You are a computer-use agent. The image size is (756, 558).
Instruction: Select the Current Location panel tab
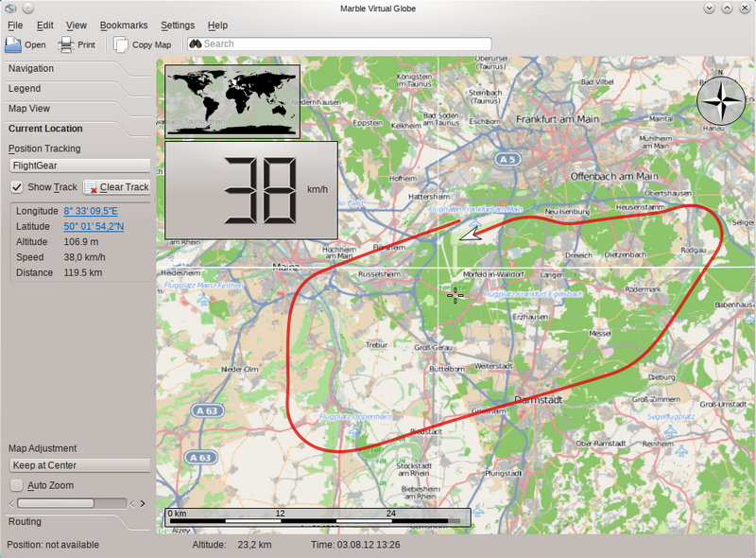[45, 129]
